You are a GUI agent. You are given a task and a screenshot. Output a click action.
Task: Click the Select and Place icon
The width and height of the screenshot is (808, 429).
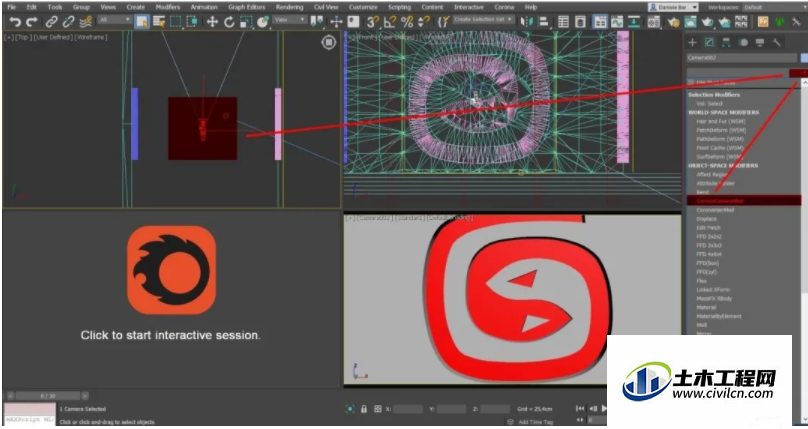[263, 22]
